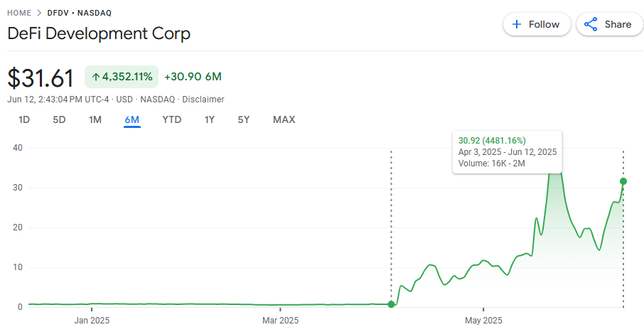Switch to the 1D time range
644x332 pixels.
24,119
